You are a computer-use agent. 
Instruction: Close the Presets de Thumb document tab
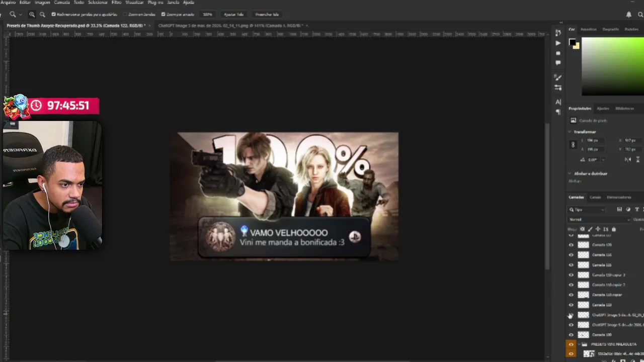[x=150, y=25]
